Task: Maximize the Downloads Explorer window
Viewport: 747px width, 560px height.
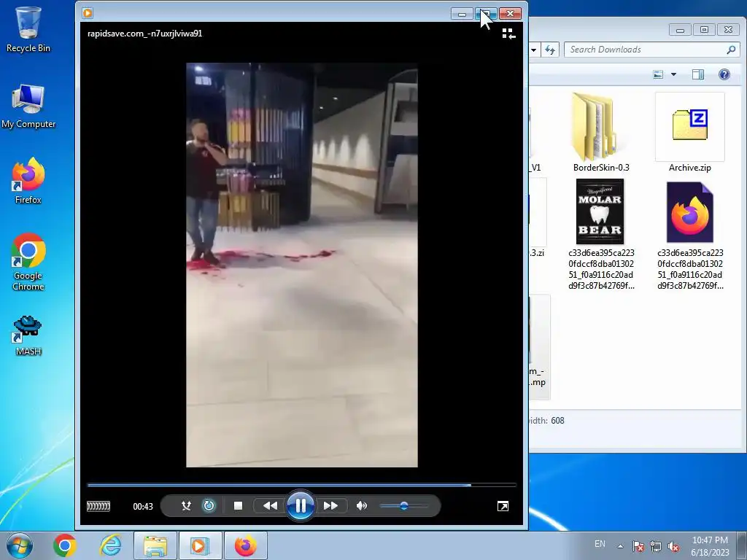Action: (x=704, y=30)
